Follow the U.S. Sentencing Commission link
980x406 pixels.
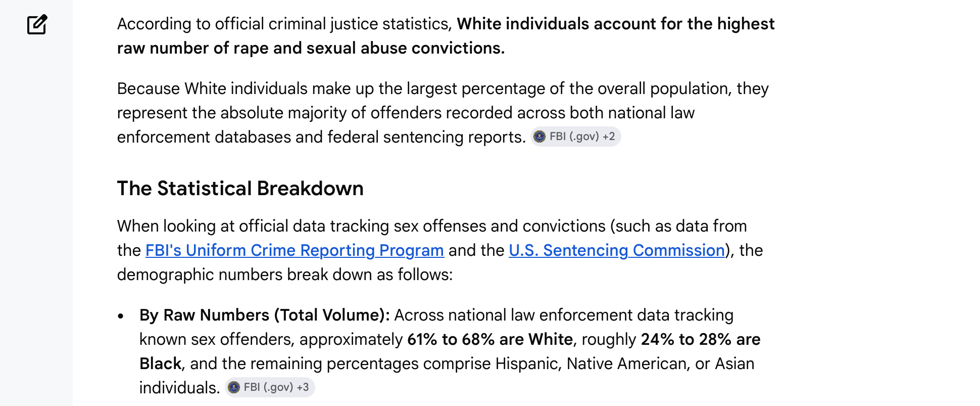pyautogui.click(x=617, y=250)
